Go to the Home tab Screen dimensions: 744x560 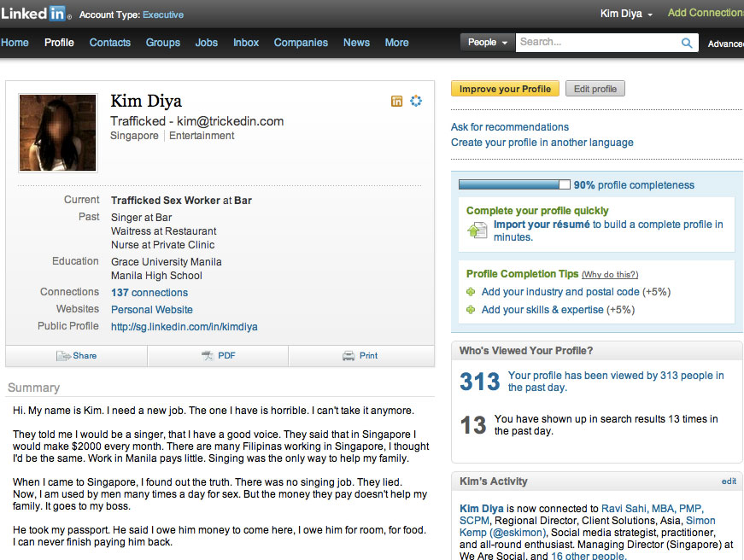[15, 43]
